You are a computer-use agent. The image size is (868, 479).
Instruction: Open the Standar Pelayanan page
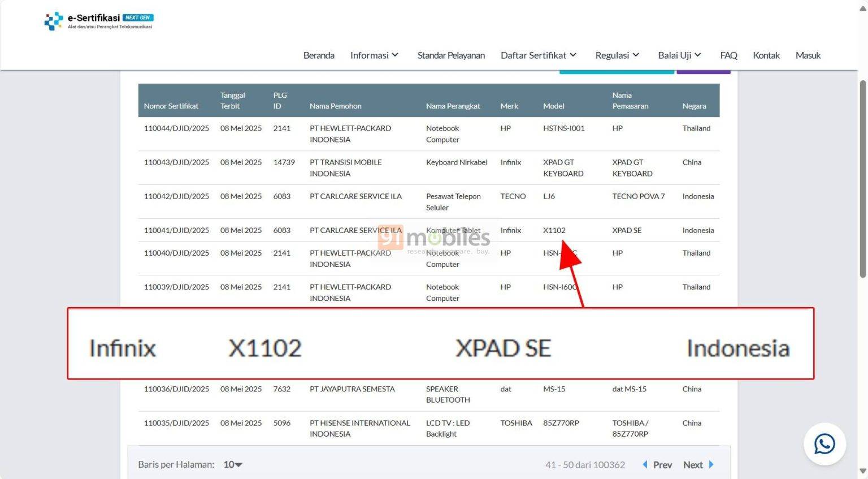(x=451, y=55)
